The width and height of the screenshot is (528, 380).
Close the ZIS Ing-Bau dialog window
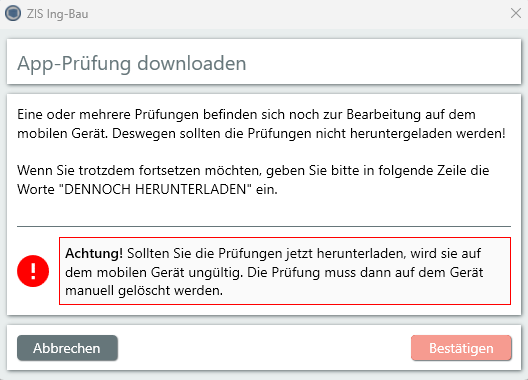[516, 13]
